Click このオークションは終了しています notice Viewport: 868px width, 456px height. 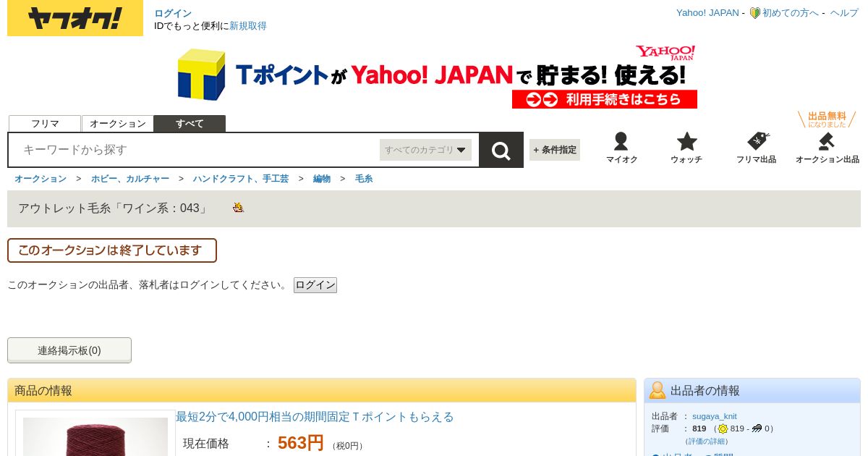(112, 250)
